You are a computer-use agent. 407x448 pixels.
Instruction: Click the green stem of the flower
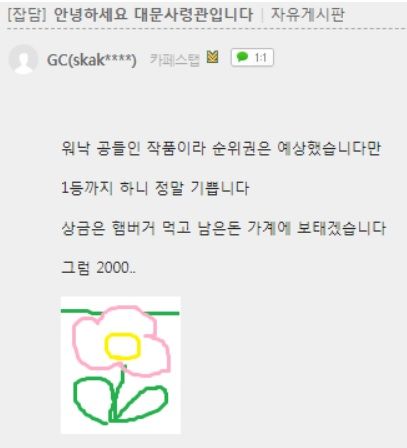pyautogui.click(x=117, y=393)
